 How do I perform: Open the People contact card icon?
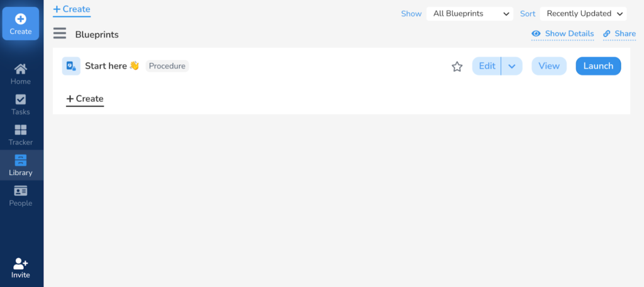point(21,191)
